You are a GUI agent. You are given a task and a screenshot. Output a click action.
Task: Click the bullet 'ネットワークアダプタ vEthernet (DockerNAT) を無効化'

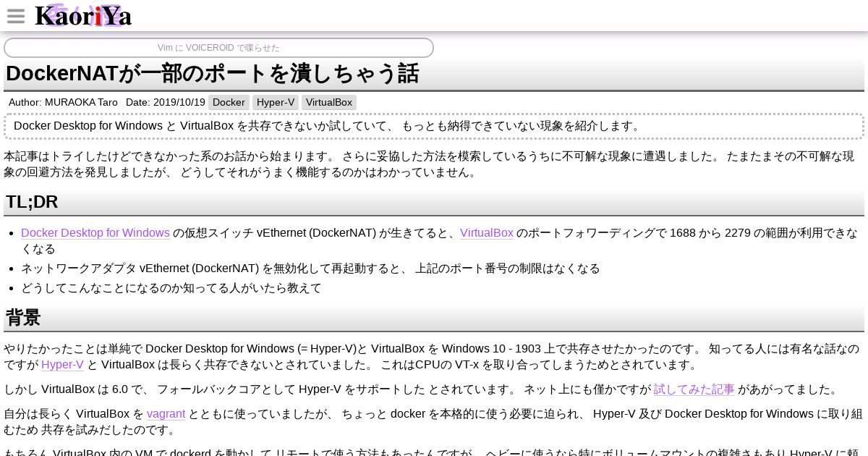pos(310,269)
